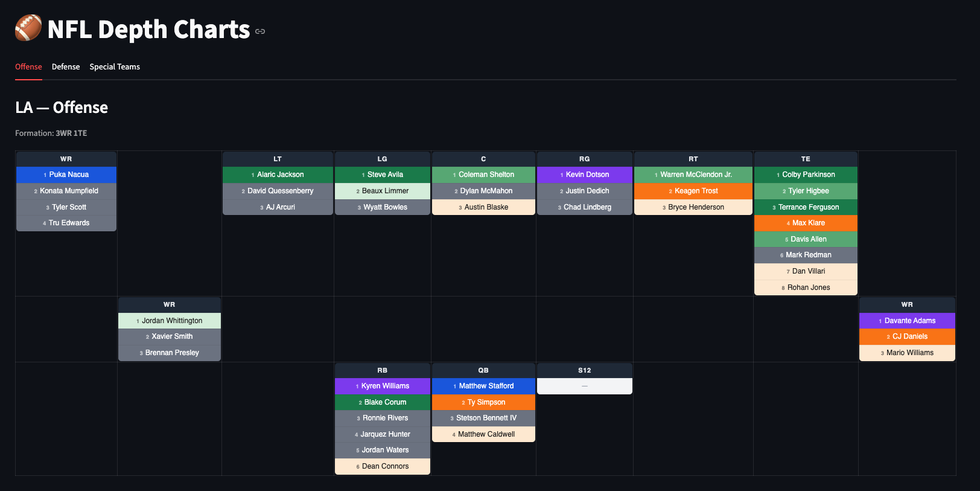Click Austin Blaske player cell
The height and width of the screenshot is (491, 980).
tap(483, 207)
